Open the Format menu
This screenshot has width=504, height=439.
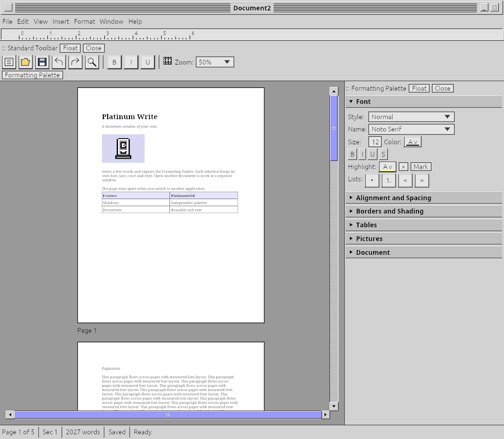pyautogui.click(x=84, y=21)
